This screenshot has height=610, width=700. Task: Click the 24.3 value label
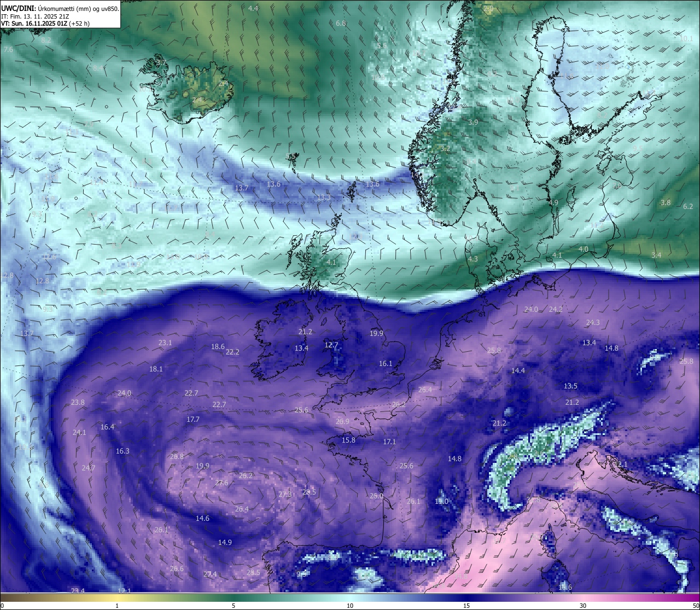(x=593, y=322)
